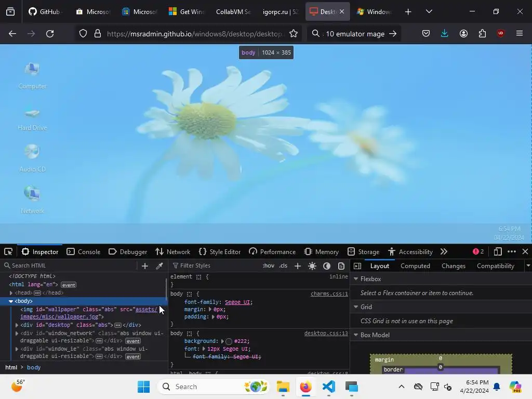Toggle the .cls class panel

pos(283,265)
